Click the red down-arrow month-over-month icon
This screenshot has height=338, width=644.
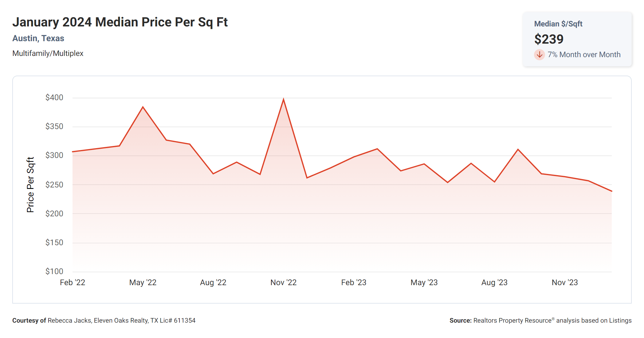coord(539,55)
